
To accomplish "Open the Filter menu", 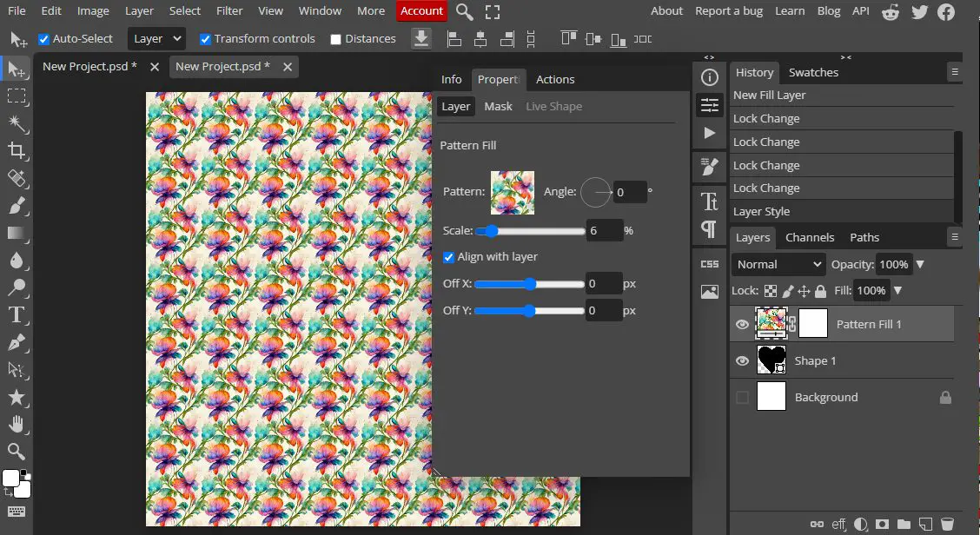I will pyautogui.click(x=228, y=10).
